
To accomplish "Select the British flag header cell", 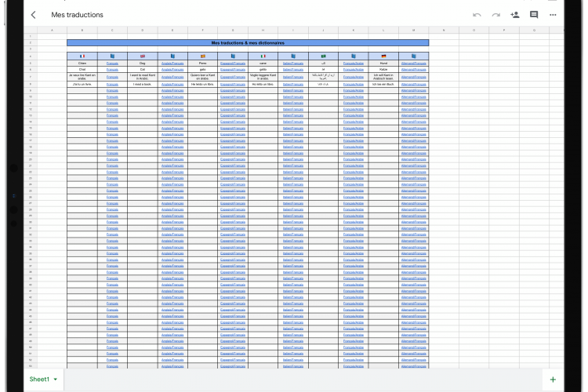I will click(143, 56).
